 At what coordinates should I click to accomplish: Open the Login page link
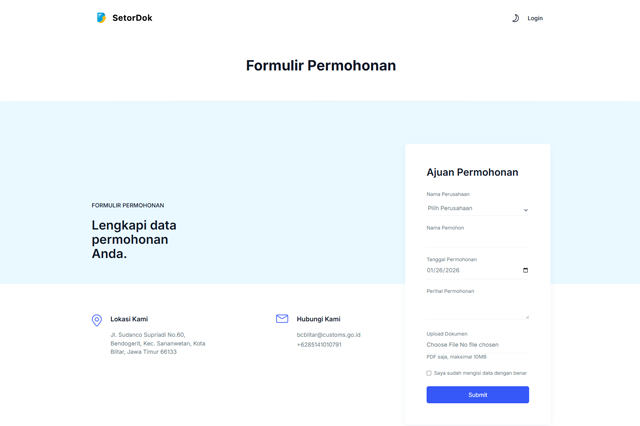pos(535,18)
